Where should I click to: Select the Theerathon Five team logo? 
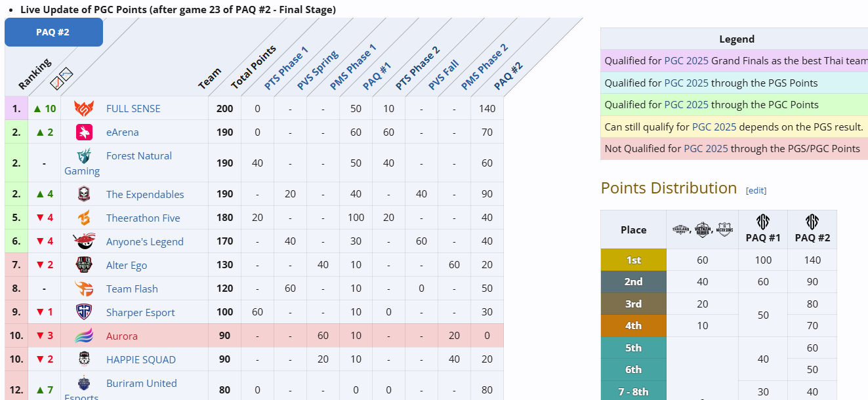click(84, 218)
